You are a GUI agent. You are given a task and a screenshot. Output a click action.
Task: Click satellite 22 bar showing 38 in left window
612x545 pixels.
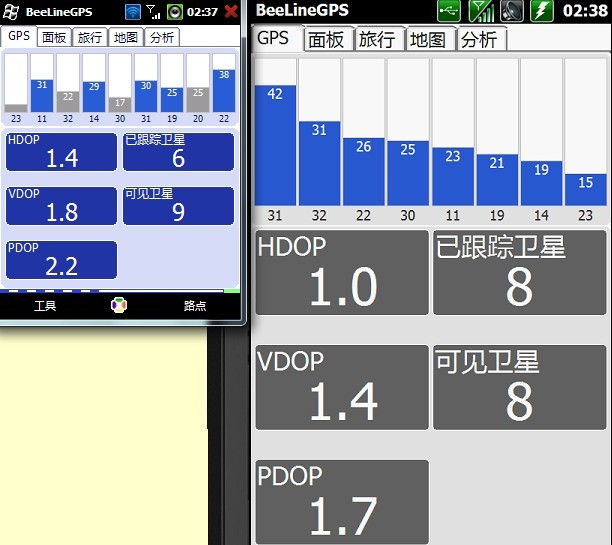coord(224,91)
